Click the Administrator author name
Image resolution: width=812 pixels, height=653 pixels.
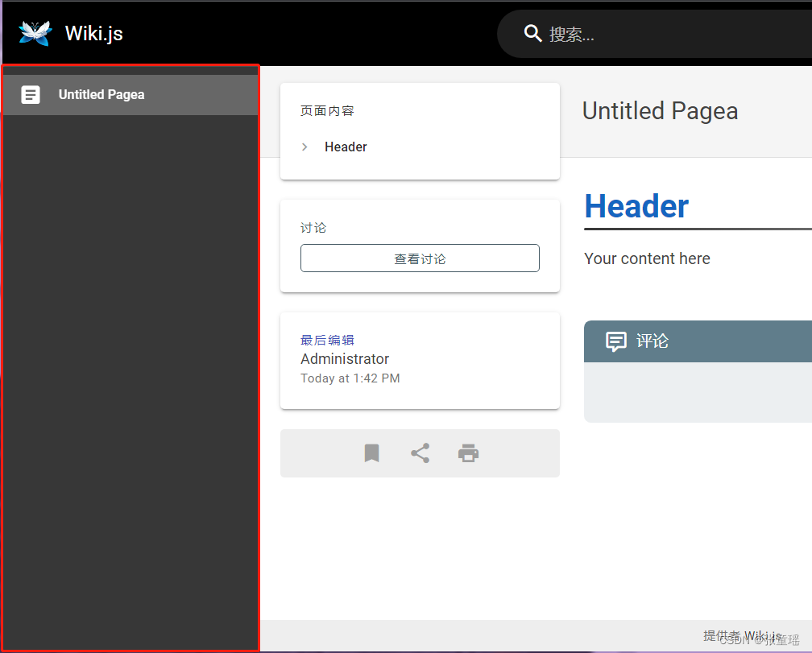pyautogui.click(x=345, y=359)
